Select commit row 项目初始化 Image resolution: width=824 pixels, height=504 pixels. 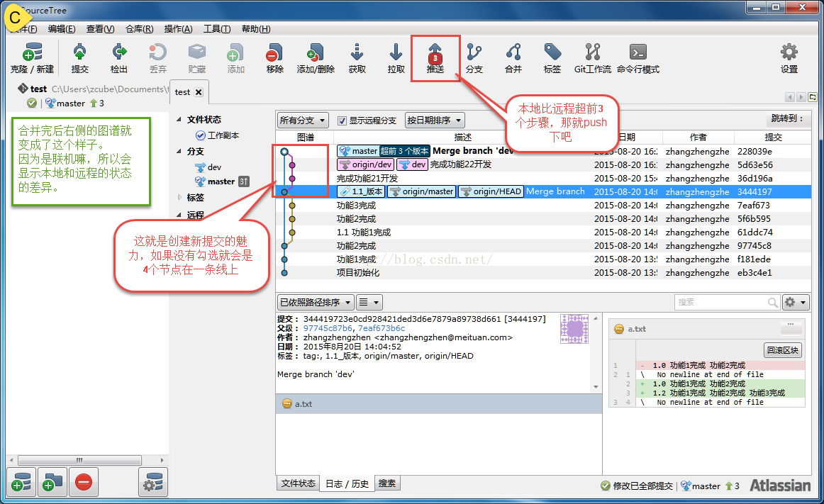[x=543, y=273]
